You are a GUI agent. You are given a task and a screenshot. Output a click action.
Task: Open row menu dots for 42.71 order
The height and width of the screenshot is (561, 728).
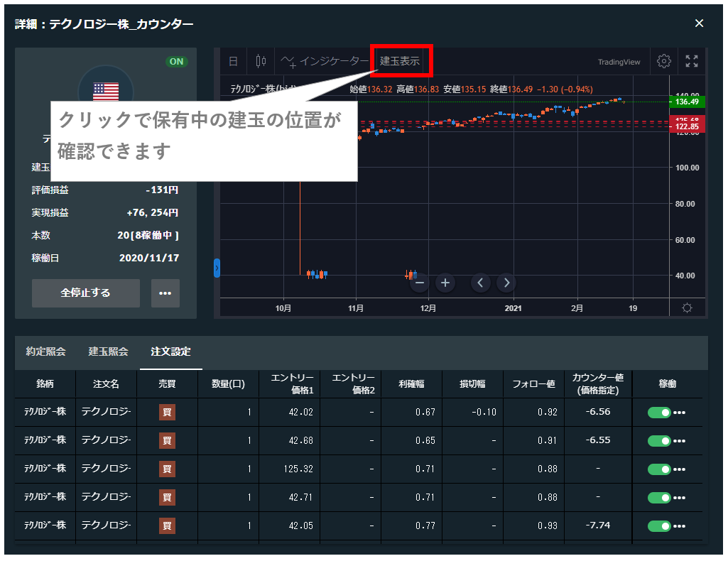(x=679, y=497)
